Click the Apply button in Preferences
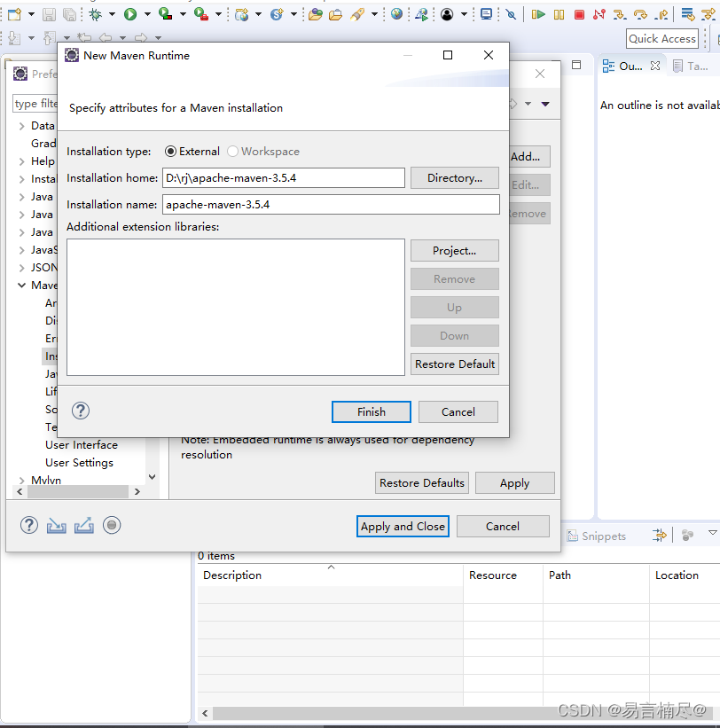 click(x=514, y=483)
